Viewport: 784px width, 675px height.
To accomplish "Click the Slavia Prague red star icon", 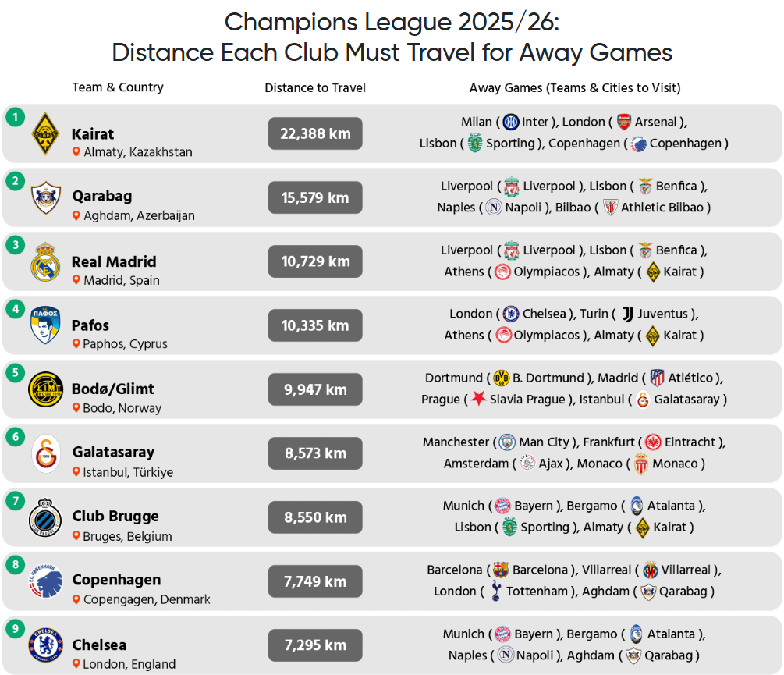I will coord(479,399).
